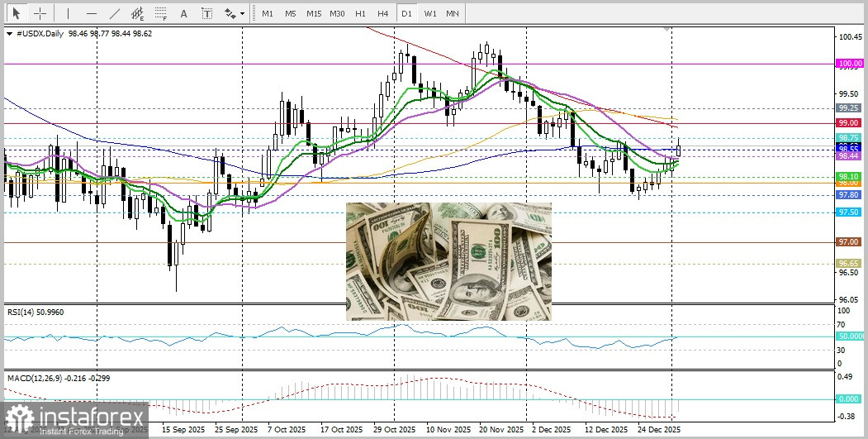Click the purple 98.44 price level tag
Screen dimensions: 868x439
[x=849, y=157]
